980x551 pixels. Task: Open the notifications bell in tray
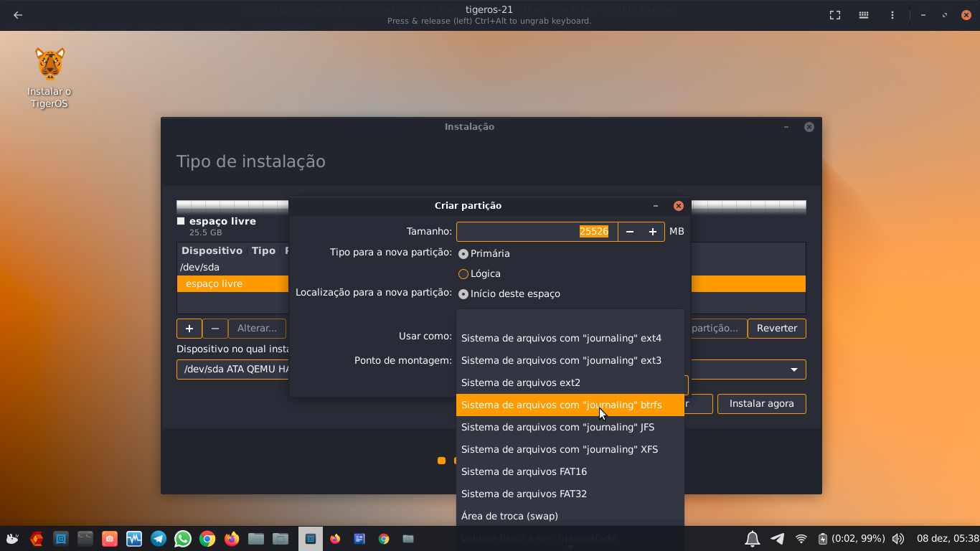(x=753, y=539)
